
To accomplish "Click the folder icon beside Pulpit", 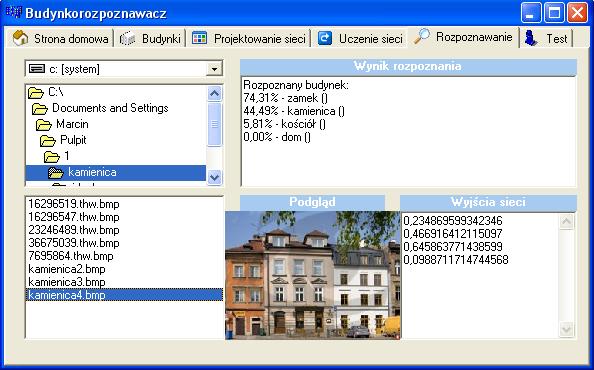I will tap(48, 141).
